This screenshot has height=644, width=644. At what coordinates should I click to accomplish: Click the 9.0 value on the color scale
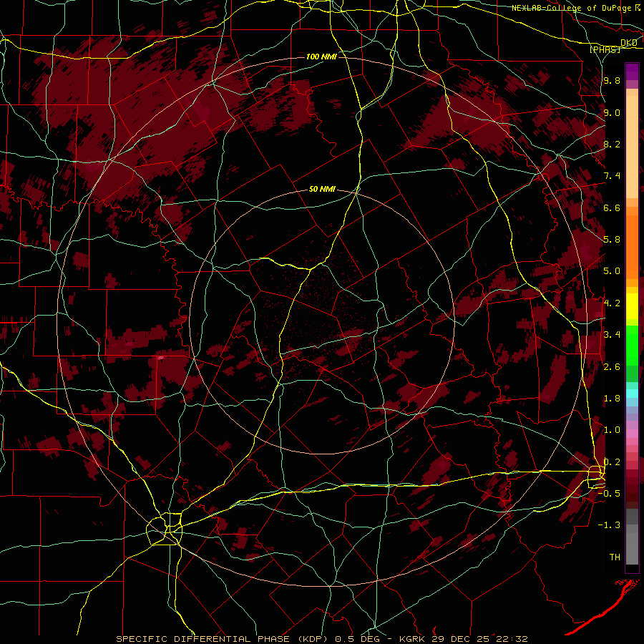tap(612, 112)
